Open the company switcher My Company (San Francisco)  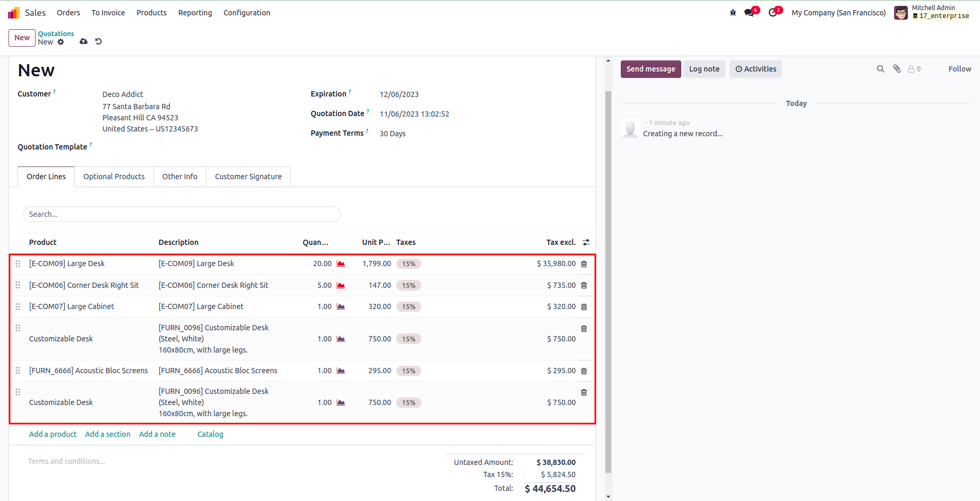click(x=838, y=13)
